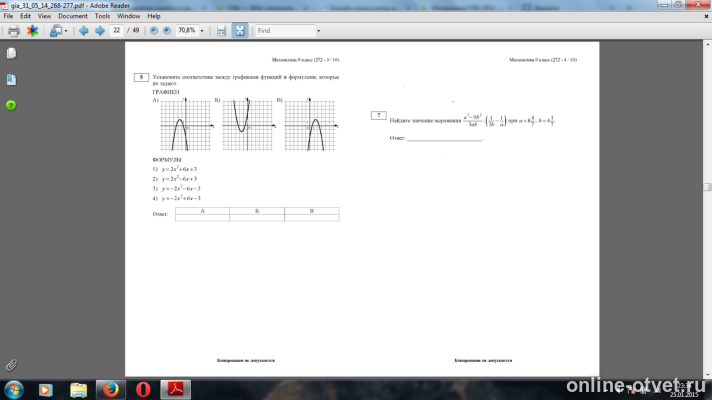The height and width of the screenshot is (400, 712).
Task: Click the colorful star collaboration icon
Action: (32, 31)
